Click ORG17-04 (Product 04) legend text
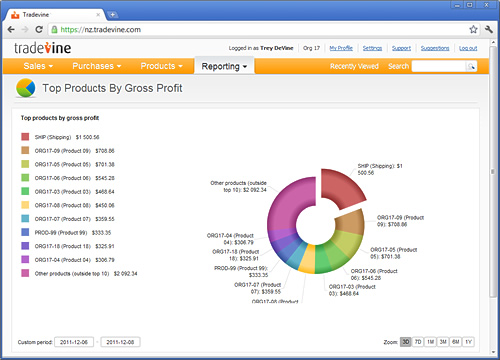 pos(63,260)
